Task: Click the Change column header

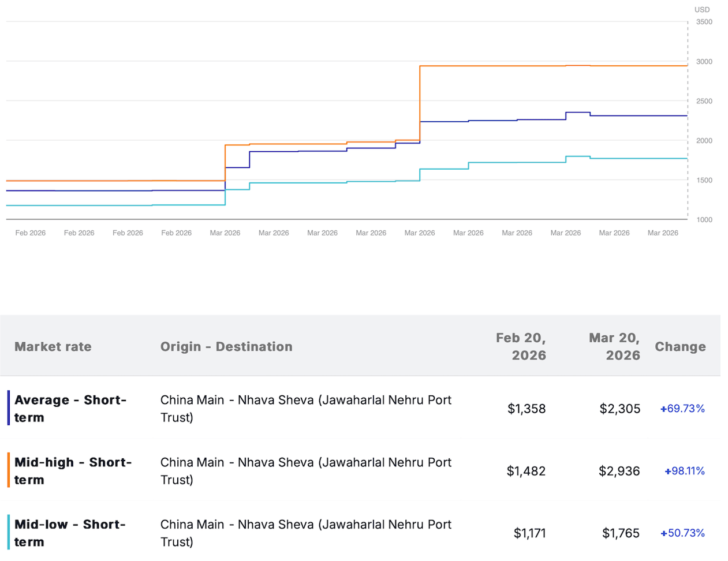Action: point(680,346)
